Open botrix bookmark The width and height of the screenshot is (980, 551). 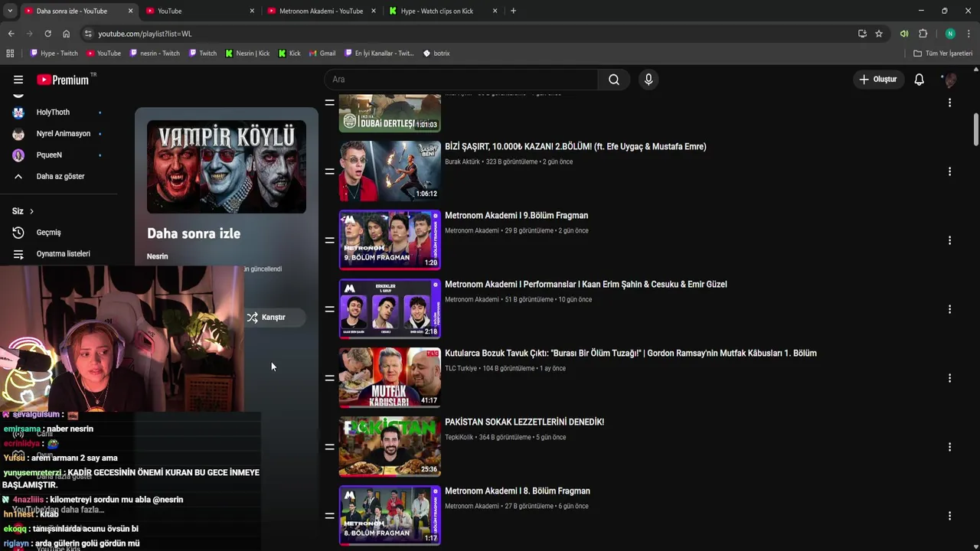(436, 54)
